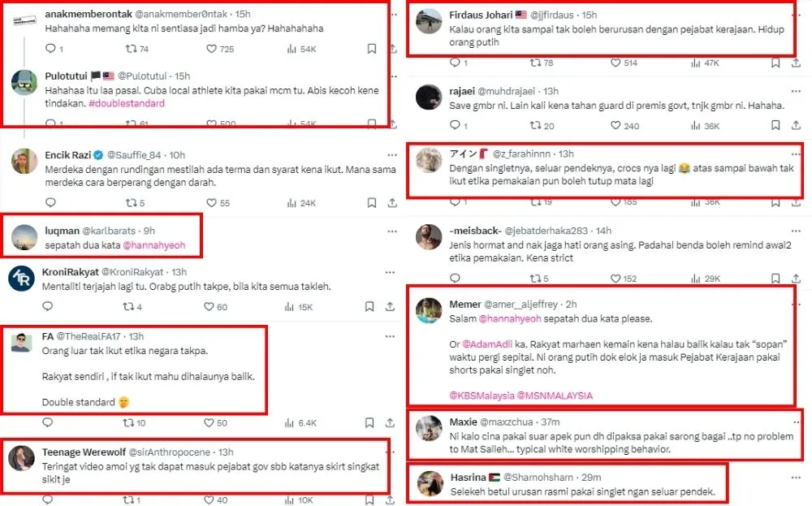Image resolution: width=812 pixels, height=506 pixels.
Task: Retweet the FA tweet with 10 reposts
Action: click(127, 422)
